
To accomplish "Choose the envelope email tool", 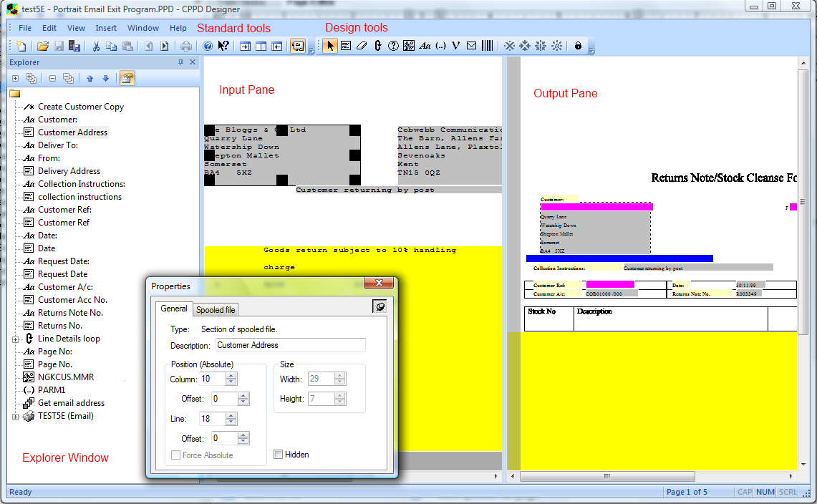I will [x=472, y=46].
